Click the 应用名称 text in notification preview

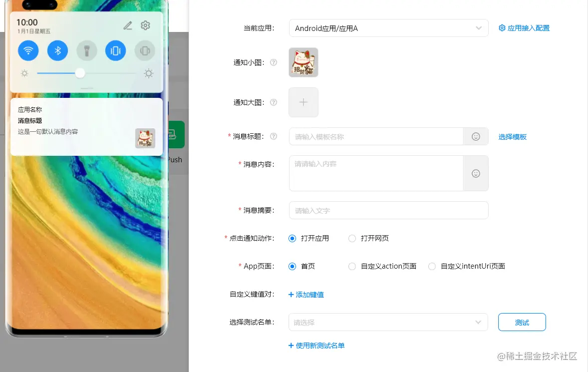pyautogui.click(x=30, y=109)
